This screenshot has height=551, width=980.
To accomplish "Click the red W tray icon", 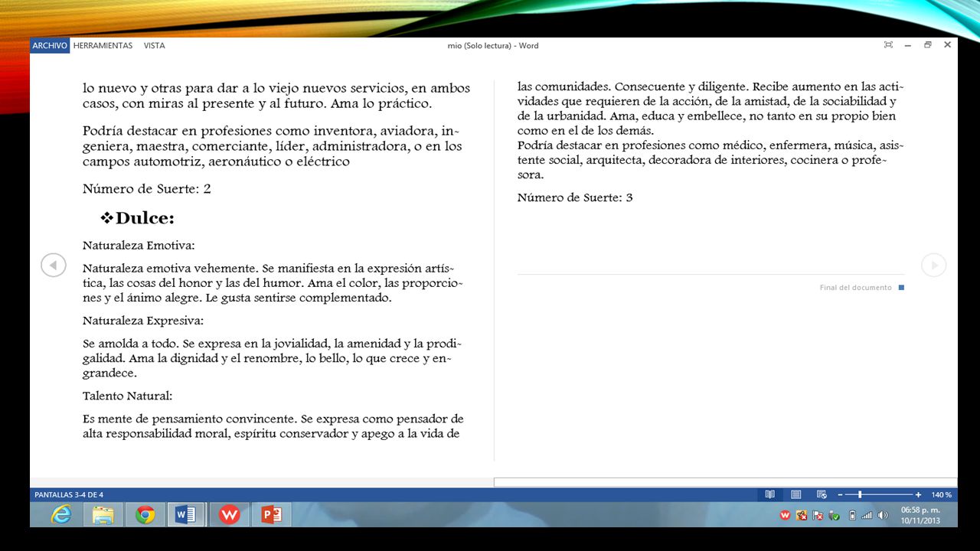I will [785, 515].
